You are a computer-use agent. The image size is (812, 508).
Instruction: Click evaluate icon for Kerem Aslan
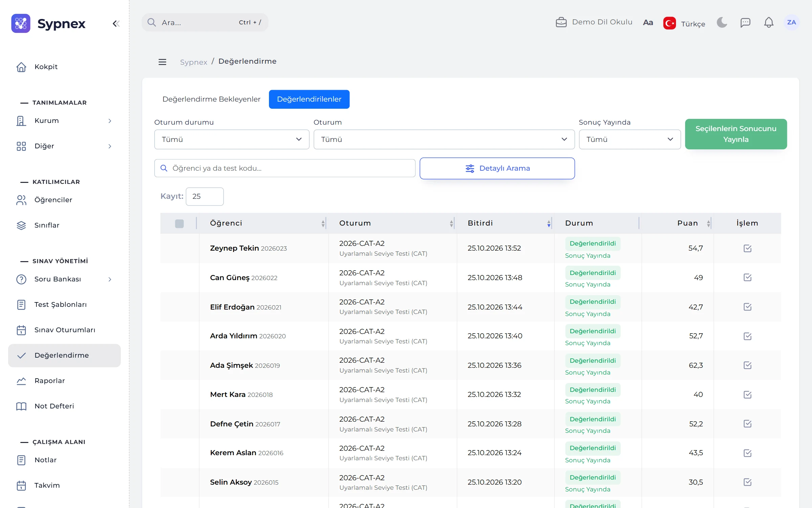coord(747,453)
